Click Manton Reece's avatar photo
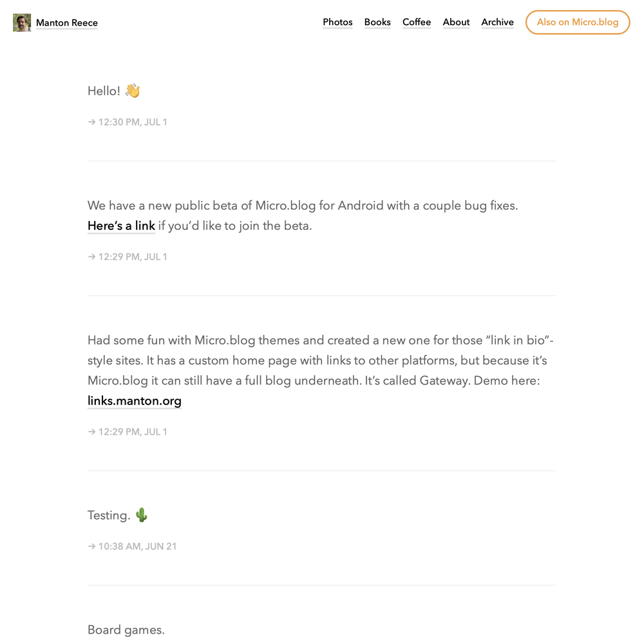Screen dimensions: 644x644 pyautogui.click(x=22, y=23)
